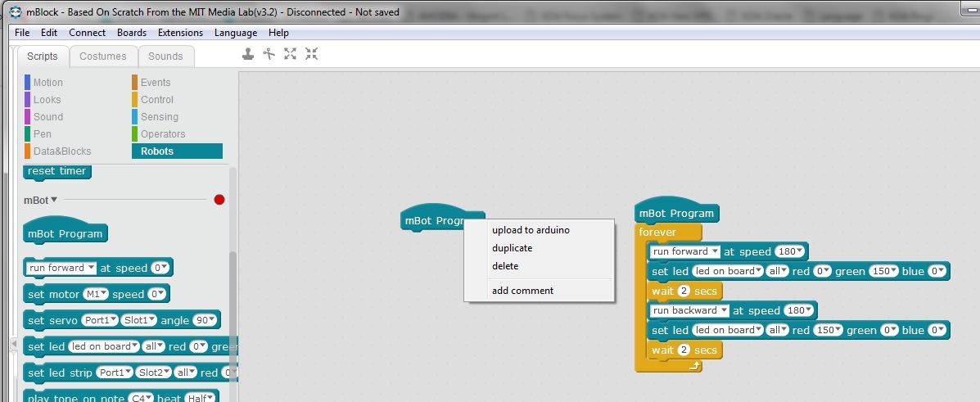Click the mBot Program block in palette
This screenshot has width=980, height=402.
click(65, 232)
